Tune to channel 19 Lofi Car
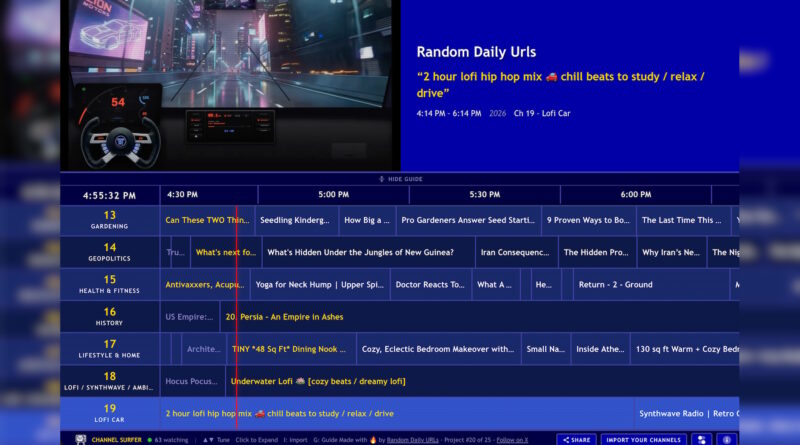This screenshot has width=800, height=445. coord(110,413)
